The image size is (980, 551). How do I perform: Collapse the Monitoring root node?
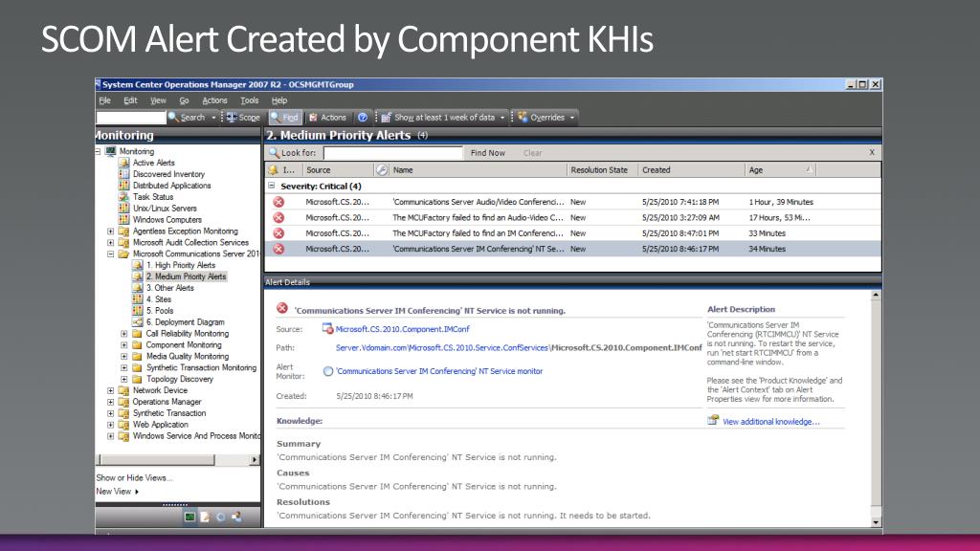point(99,151)
